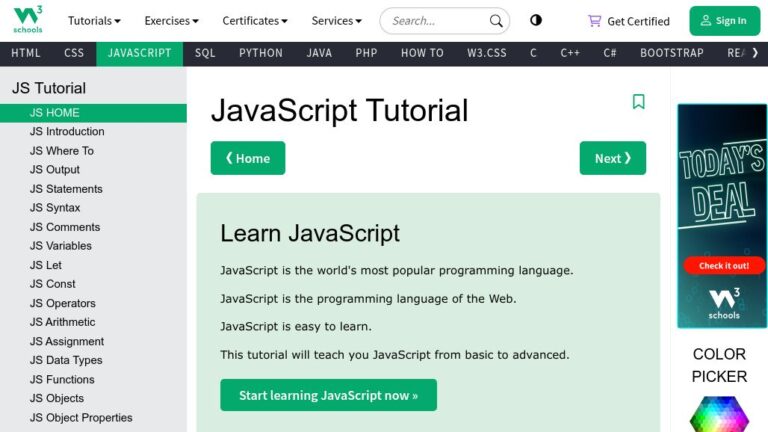Open JS Comments in sidebar
The image size is (768, 432).
coord(93,227)
